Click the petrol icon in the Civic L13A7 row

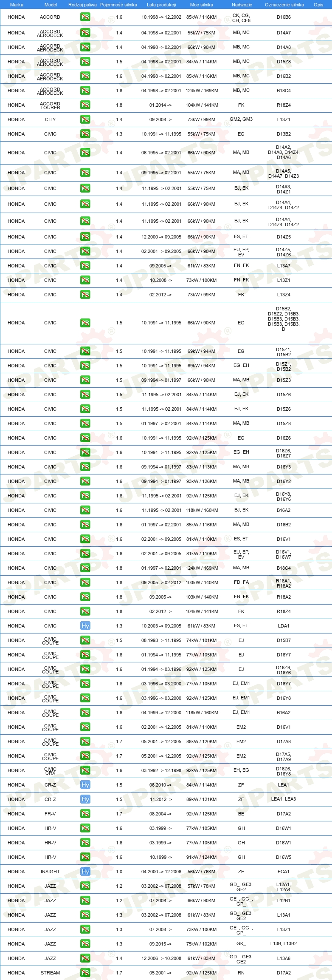click(85, 266)
